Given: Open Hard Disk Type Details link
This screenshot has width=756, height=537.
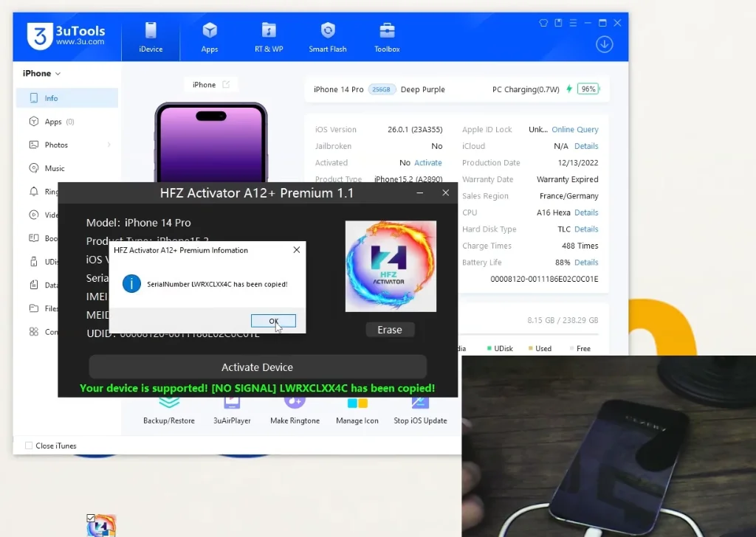Looking at the screenshot, I should click(586, 229).
